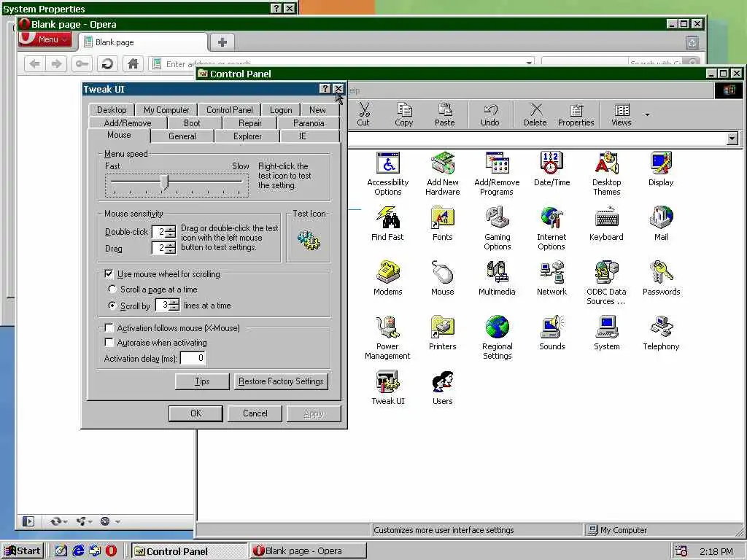Image resolution: width=747 pixels, height=560 pixels.
Task: Switch to the Desktop tab
Action: [x=112, y=110]
